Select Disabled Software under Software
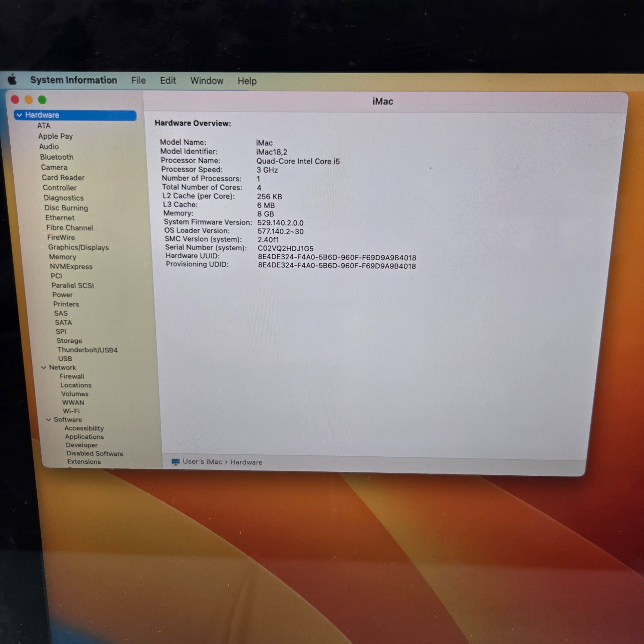The width and height of the screenshot is (644, 644). click(x=95, y=453)
